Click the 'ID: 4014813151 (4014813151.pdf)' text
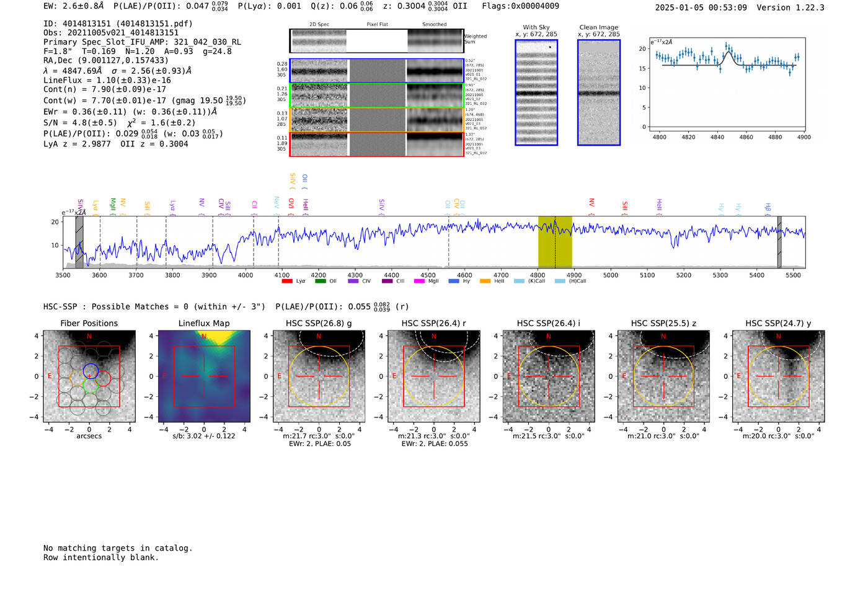Screen dimensions: 868x591 tap(118, 24)
